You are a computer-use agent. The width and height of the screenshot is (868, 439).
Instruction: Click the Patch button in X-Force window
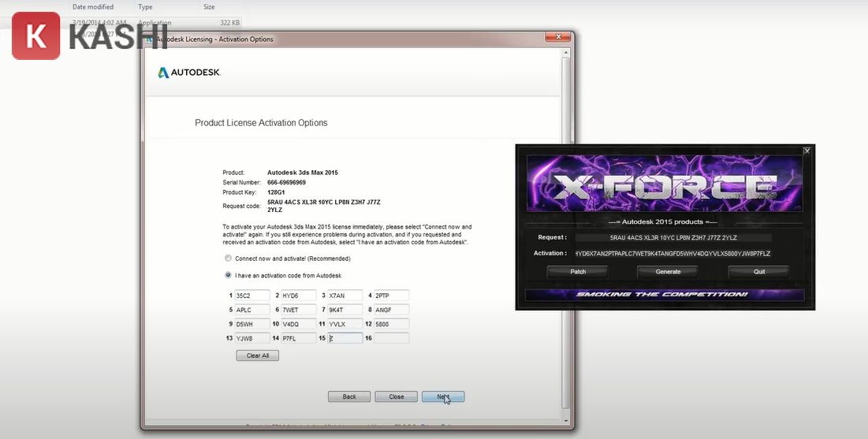[x=578, y=272]
